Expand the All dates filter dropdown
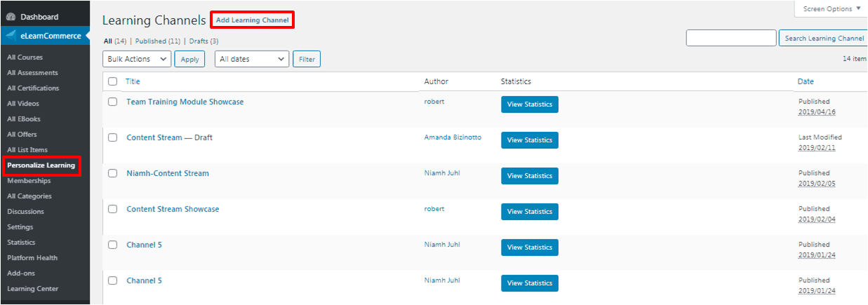Viewport: 868px width, 305px height. pyautogui.click(x=252, y=60)
